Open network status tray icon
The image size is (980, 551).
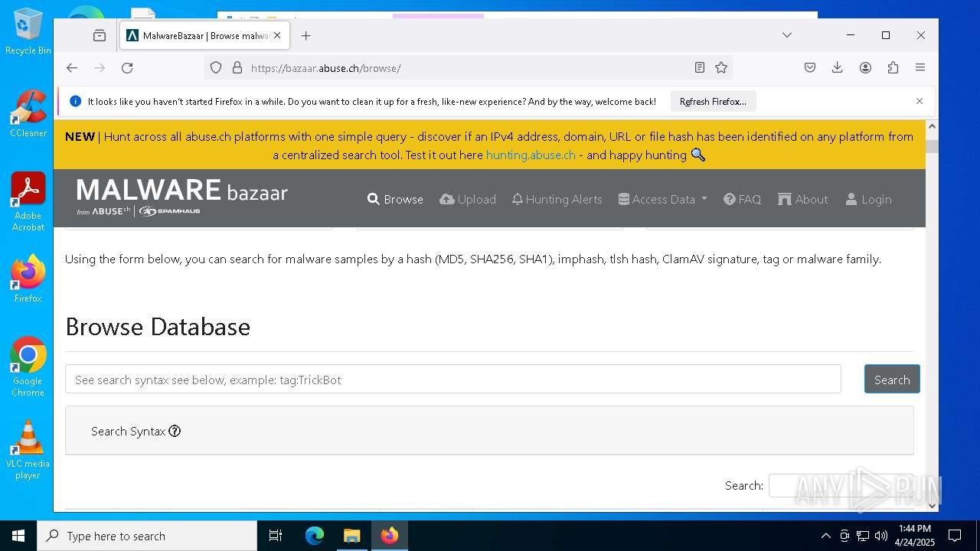pos(863,536)
